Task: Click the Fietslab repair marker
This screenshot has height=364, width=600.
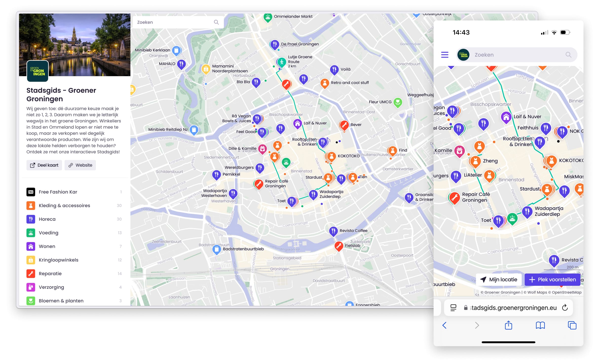Action: pos(339,246)
